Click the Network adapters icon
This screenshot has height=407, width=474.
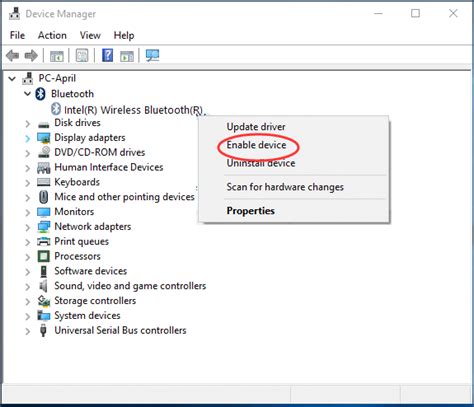[x=44, y=227]
